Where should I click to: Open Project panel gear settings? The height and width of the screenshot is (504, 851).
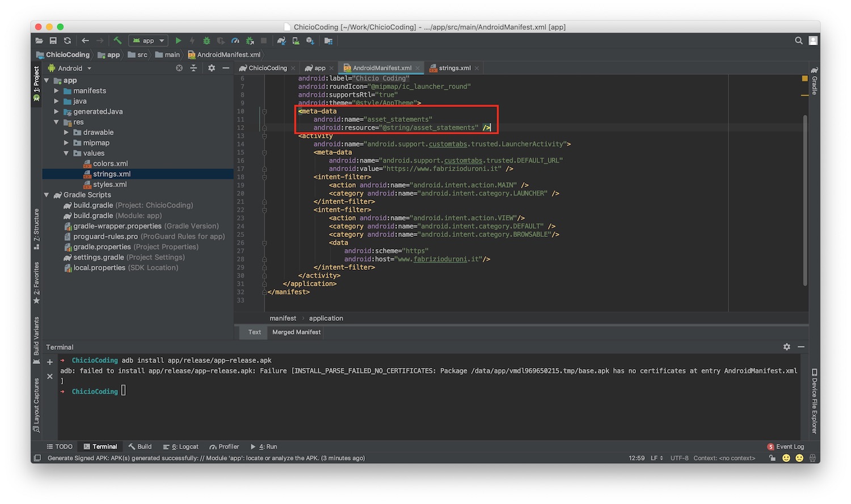click(x=212, y=68)
